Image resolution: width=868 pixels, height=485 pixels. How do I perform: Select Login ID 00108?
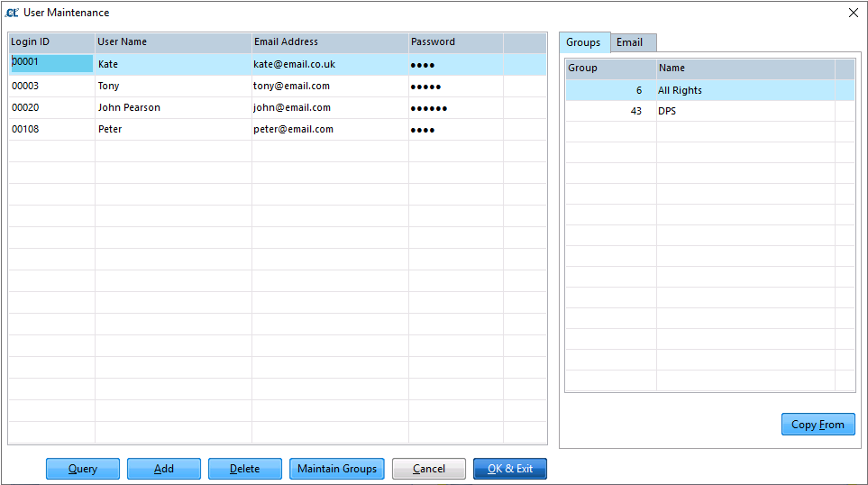click(x=25, y=129)
